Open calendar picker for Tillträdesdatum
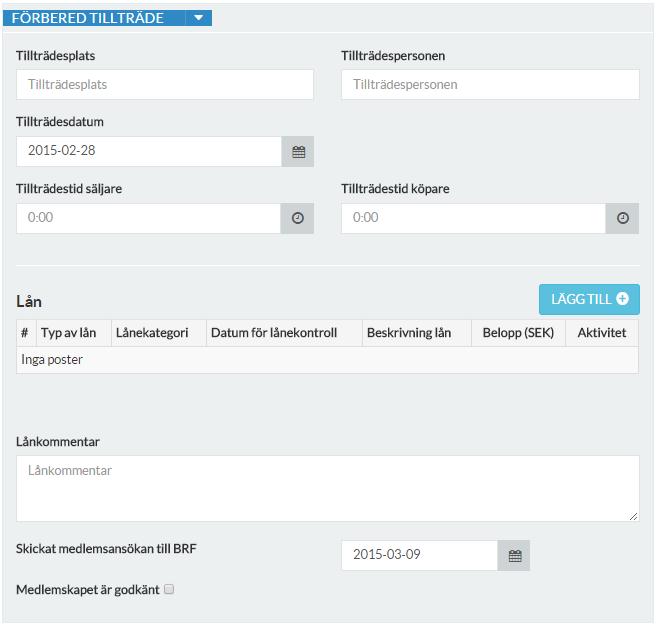This screenshot has height=626, width=657. coord(298,151)
